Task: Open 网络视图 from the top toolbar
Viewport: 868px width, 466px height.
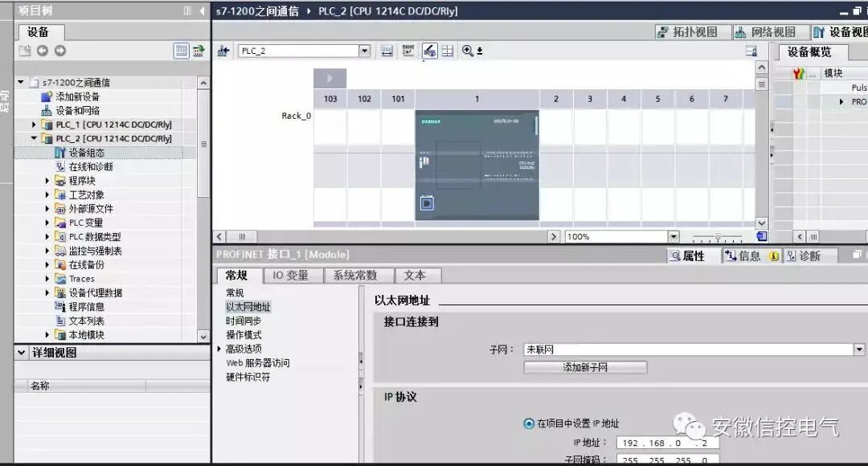Action: (769, 32)
